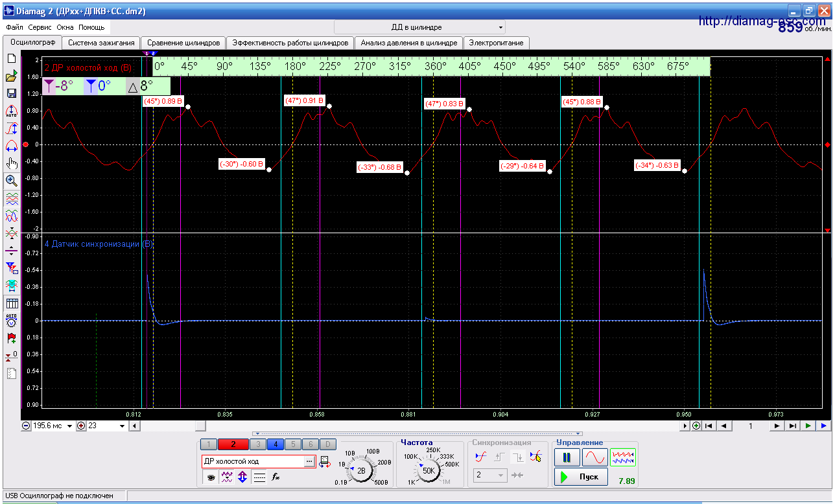Image resolution: width=835 pixels, height=504 pixels.
Task: Click the frequency 50K knob
Action: click(429, 472)
